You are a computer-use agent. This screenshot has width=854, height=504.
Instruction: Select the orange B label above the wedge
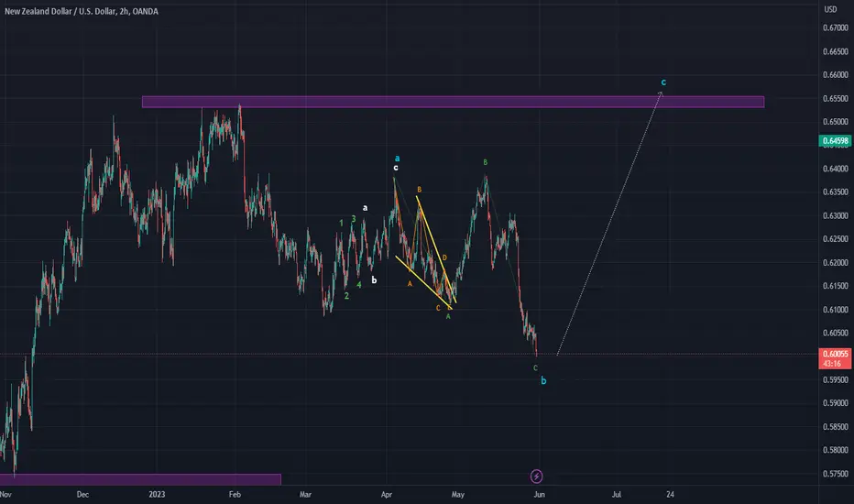pyautogui.click(x=420, y=190)
